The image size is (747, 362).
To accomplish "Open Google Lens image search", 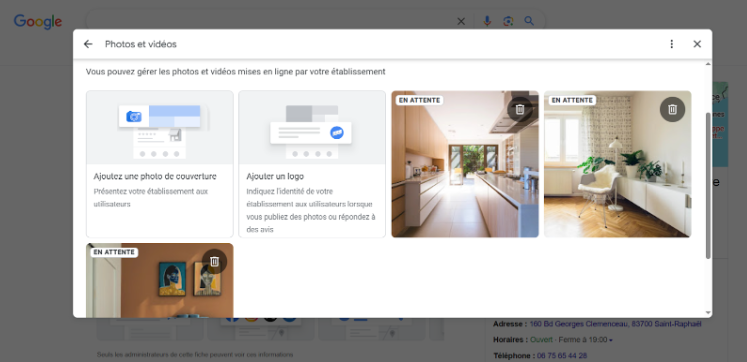I will pyautogui.click(x=508, y=21).
